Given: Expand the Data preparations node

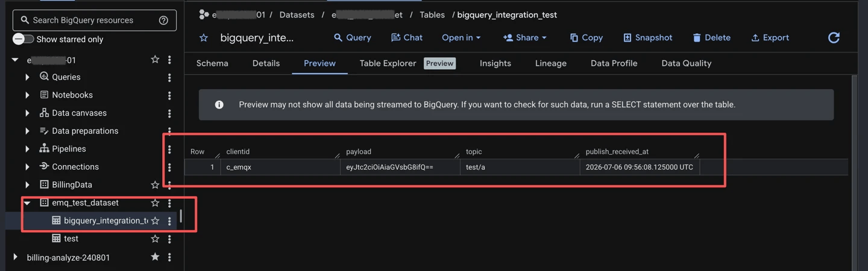Looking at the screenshot, I should tap(27, 131).
